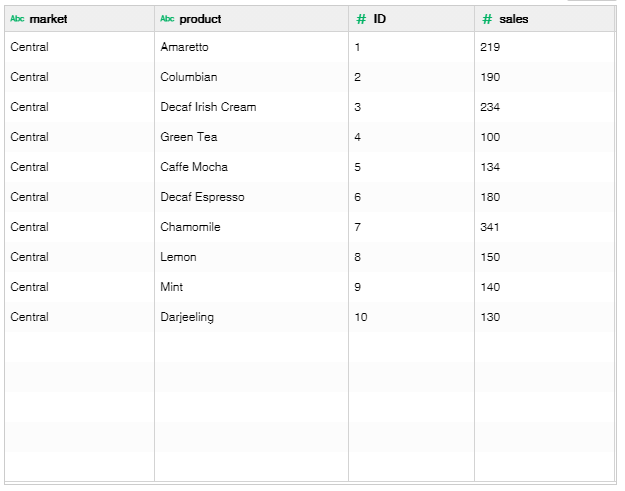Click the Abc type icon beside product
The height and width of the screenshot is (491, 625).
pyautogui.click(x=167, y=19)
